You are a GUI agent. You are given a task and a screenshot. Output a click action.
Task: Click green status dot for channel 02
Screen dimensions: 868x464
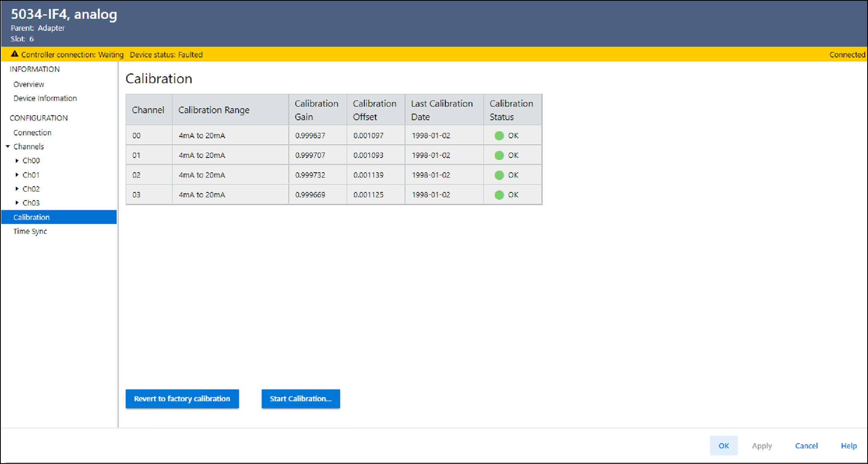click(x=499, y=175)
